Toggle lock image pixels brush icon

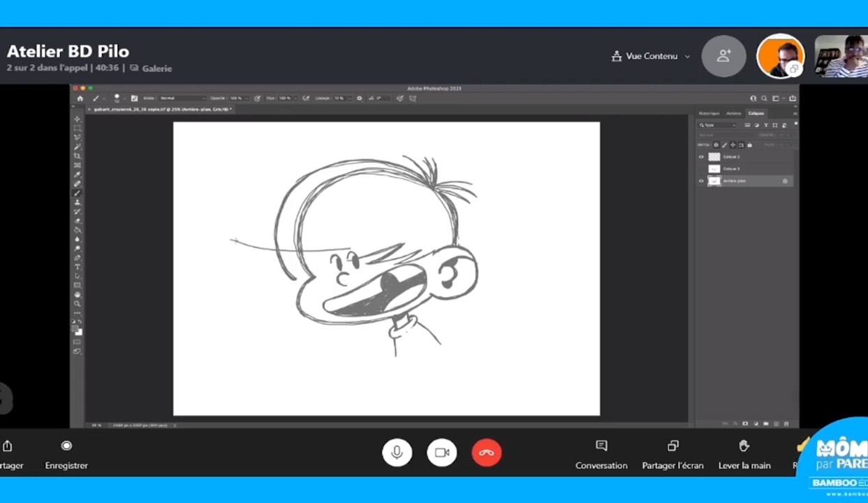(x=724, y=145)
